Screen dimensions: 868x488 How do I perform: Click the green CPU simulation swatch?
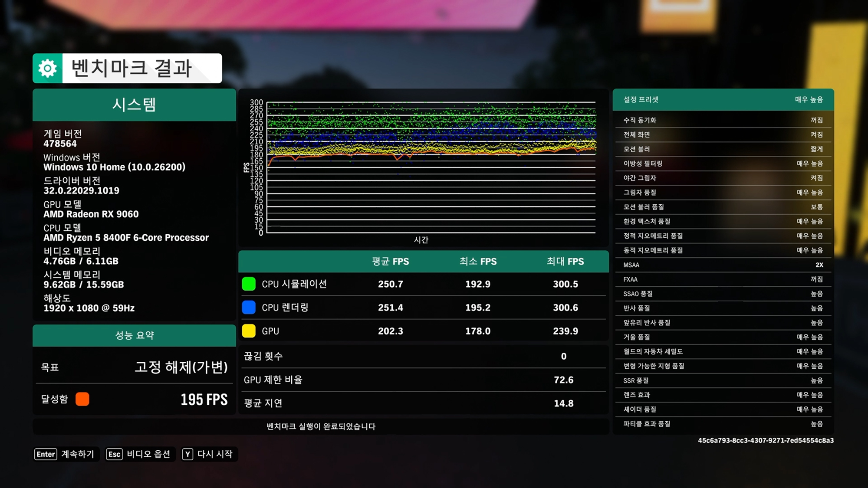[249, 284]
